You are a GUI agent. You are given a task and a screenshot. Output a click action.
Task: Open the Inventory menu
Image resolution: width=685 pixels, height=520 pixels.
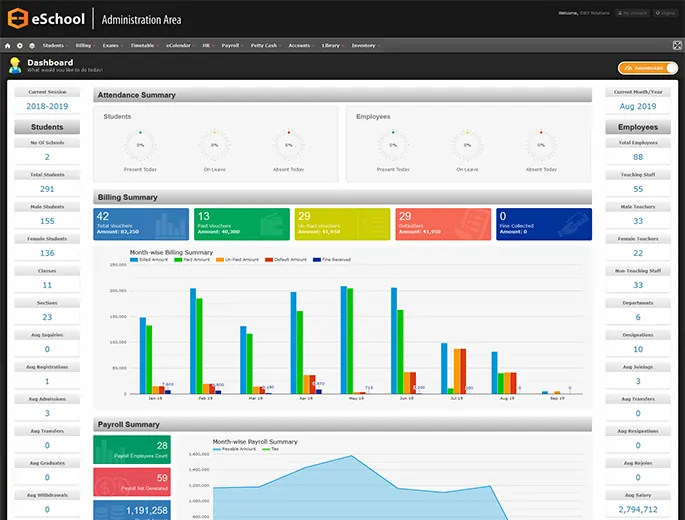pos(365,45)
